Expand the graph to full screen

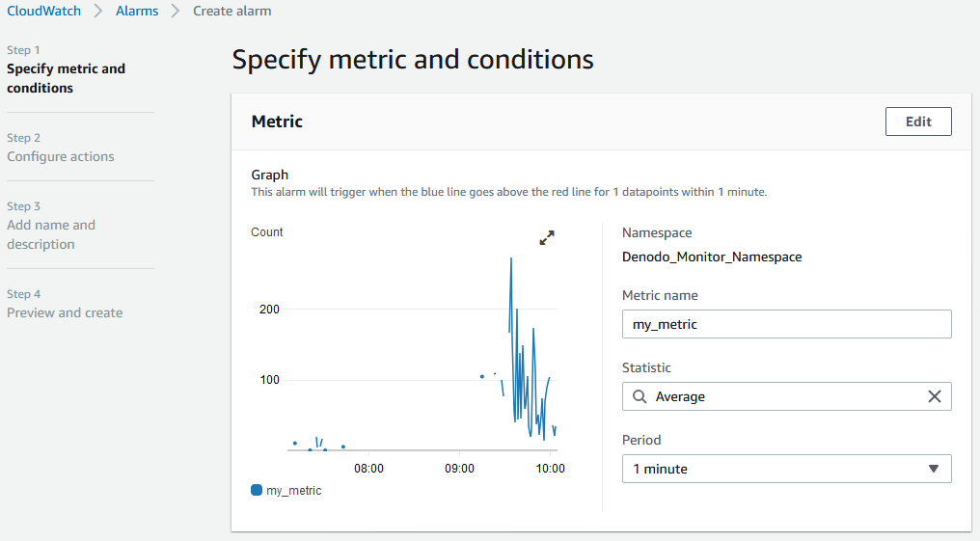point(547,237)
